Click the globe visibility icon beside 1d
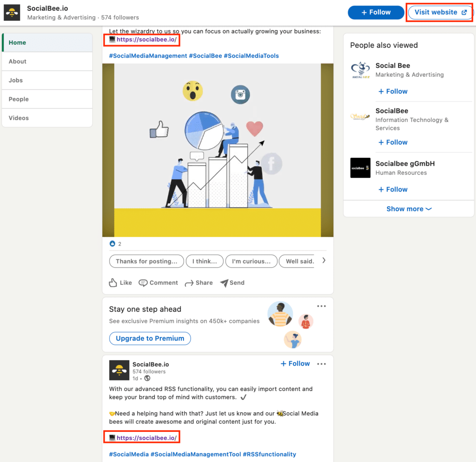476x462 pixels. click(147, 378)
